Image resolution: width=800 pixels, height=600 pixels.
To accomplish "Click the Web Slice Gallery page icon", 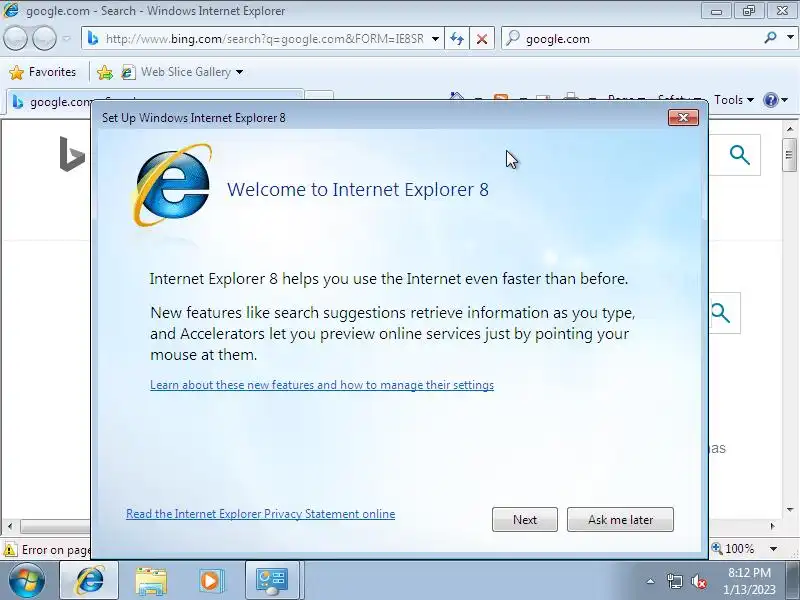I will click(128, 72).
